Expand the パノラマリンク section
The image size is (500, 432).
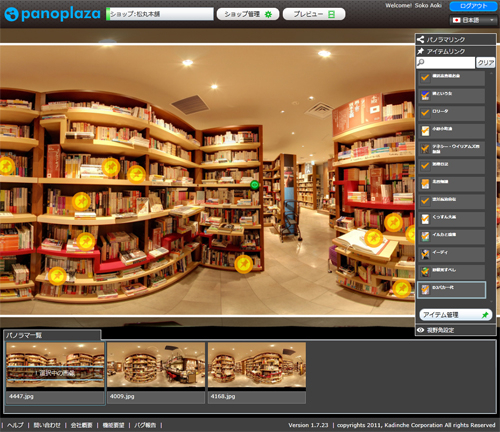455,39
